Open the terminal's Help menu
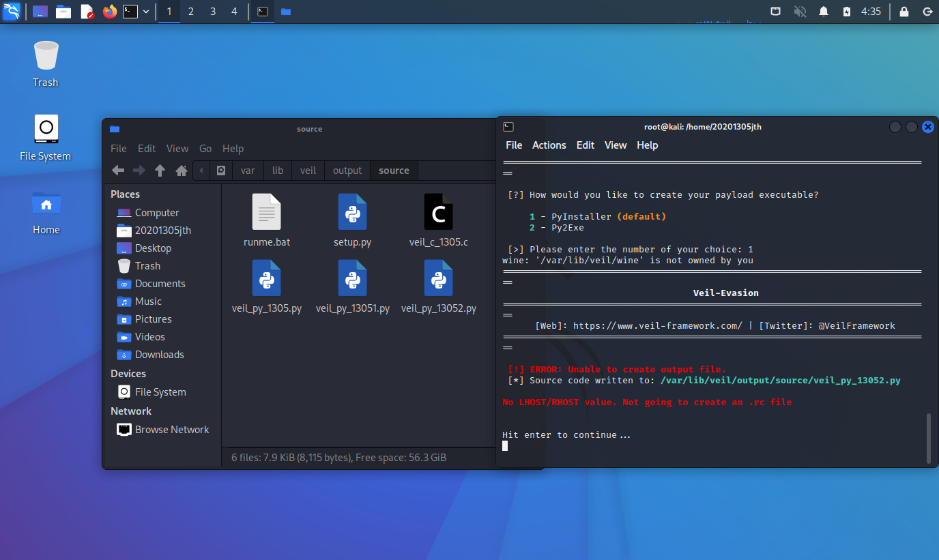The height and width of the screenshot is (560, 939). 648,145
